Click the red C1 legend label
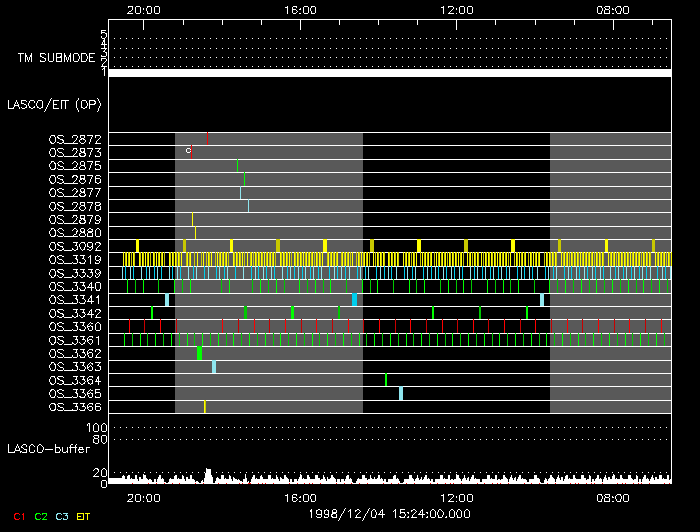Viewport: 700px width, 532px height. click(15, 516)
